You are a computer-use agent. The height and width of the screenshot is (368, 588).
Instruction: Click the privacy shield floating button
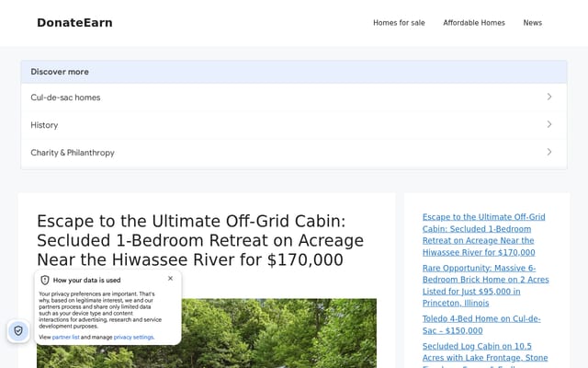tap(18, 331)
